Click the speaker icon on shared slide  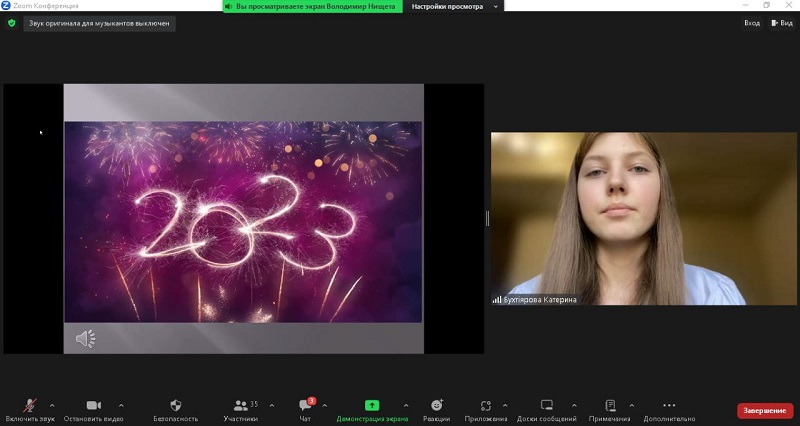(85, 339)
